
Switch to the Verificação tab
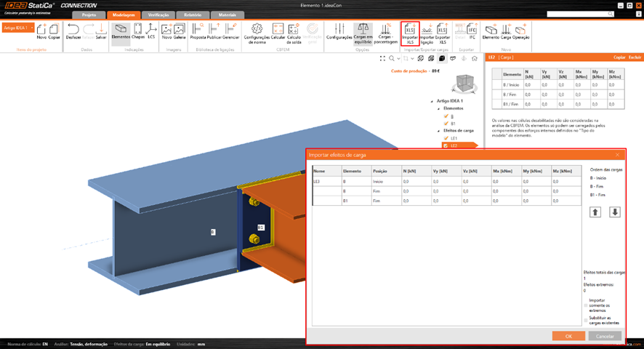tap(158, 15)
